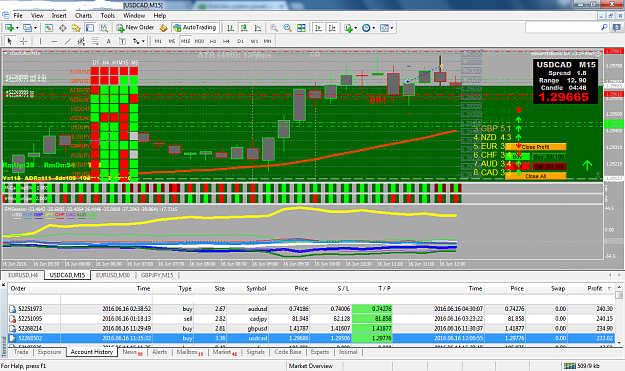Open Profit column sort arrow
625x371 pixels.
pos(609,289)
